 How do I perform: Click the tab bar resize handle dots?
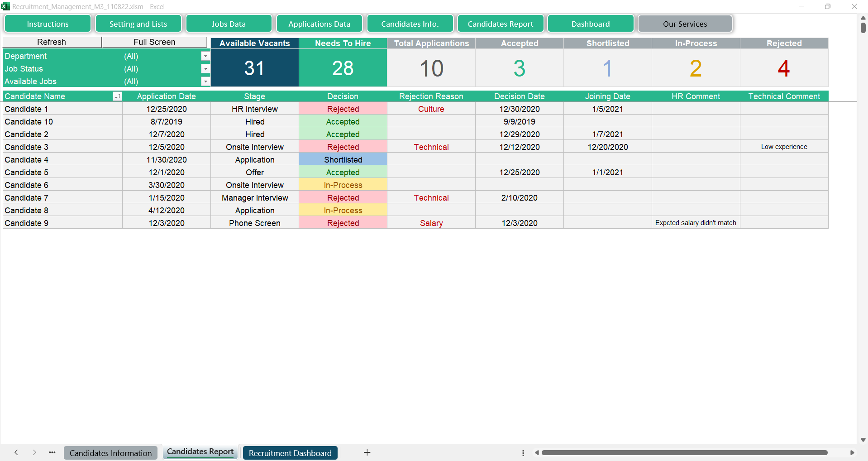pyautogui.click(x=523, y=453)
